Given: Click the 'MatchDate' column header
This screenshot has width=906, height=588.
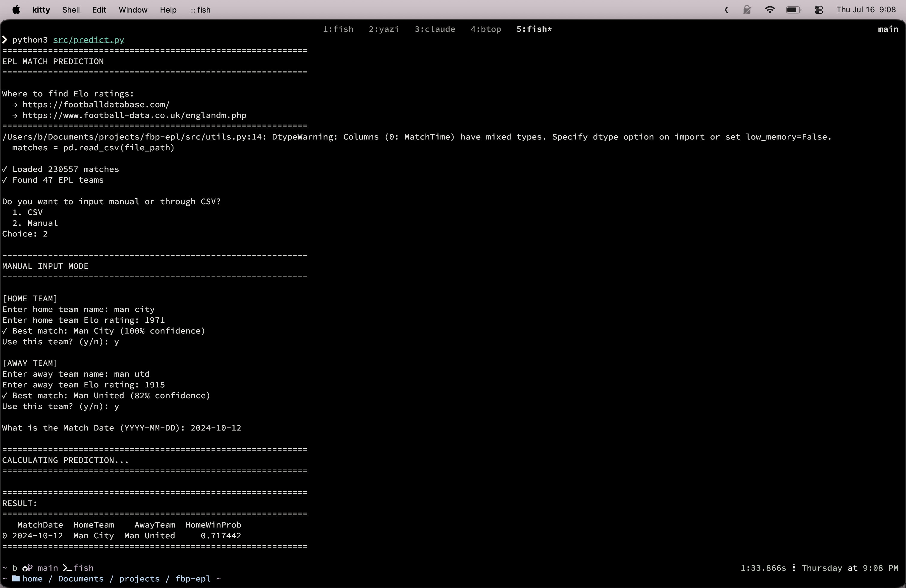Looking at the screenshot, I should point(40,525).
